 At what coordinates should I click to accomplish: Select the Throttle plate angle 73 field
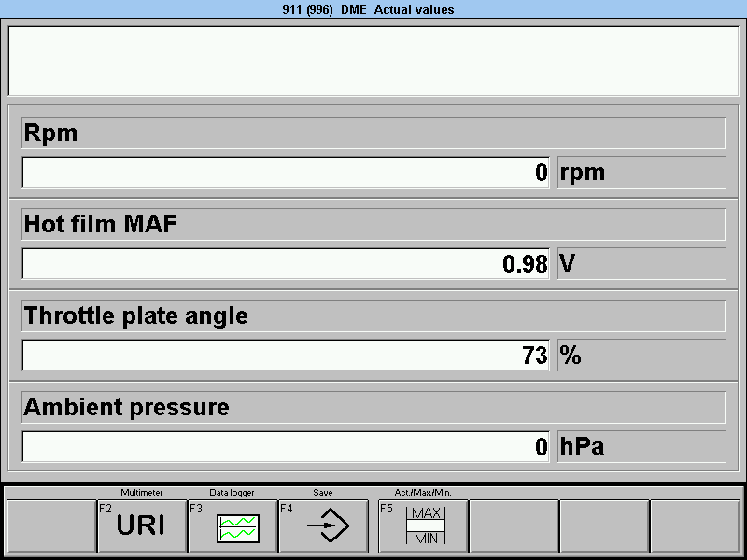tap(286, 355)
